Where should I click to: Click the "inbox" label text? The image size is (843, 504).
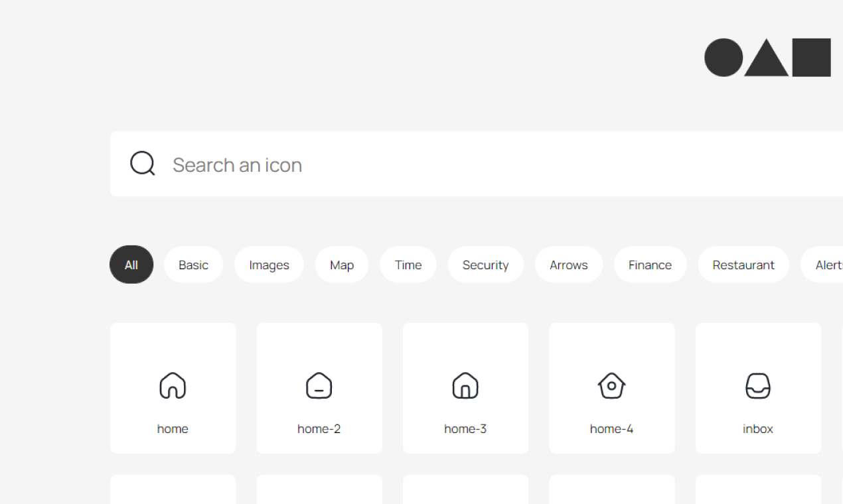point(758,429)
